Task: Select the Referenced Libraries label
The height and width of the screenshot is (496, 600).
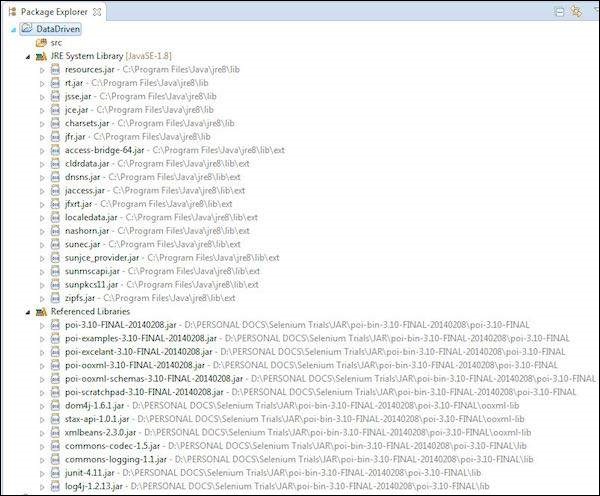Action: pos(90,312)
